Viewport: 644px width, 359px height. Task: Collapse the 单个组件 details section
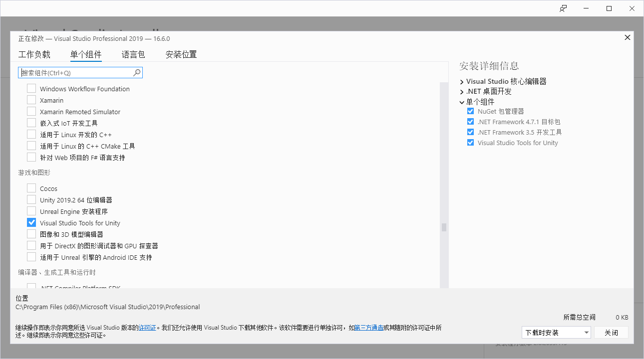pyautogui.click(x=462, y=102)
